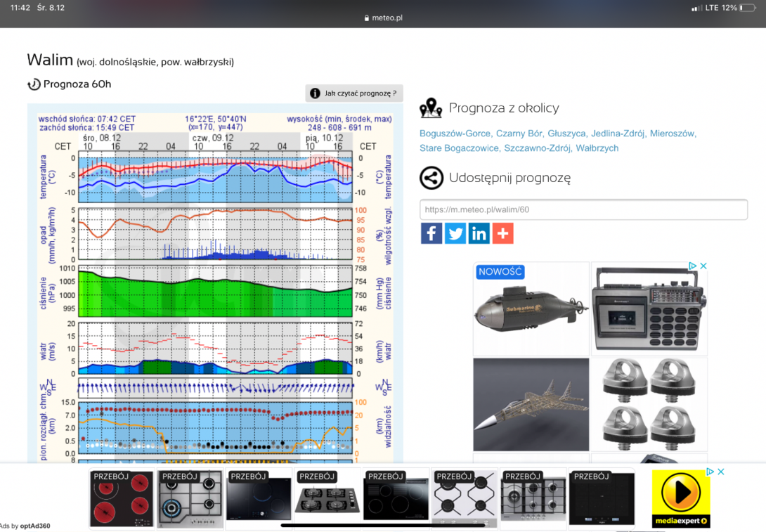Tap the meteo.pl address bar
Screen dimensions: 766x532
[383, 18]
